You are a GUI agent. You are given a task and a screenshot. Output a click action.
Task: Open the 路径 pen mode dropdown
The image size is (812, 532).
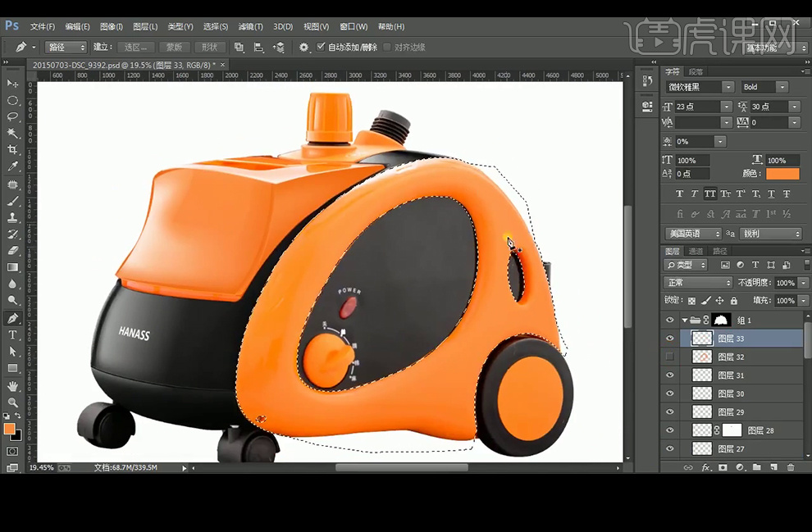click(66, 48)
